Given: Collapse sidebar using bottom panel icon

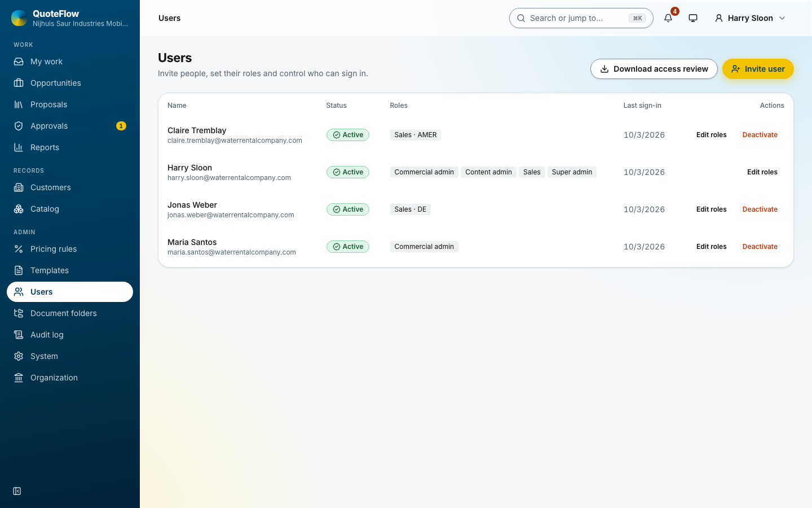Looking at the screenshot, I should pyautogui.click(x=17, y=491).
